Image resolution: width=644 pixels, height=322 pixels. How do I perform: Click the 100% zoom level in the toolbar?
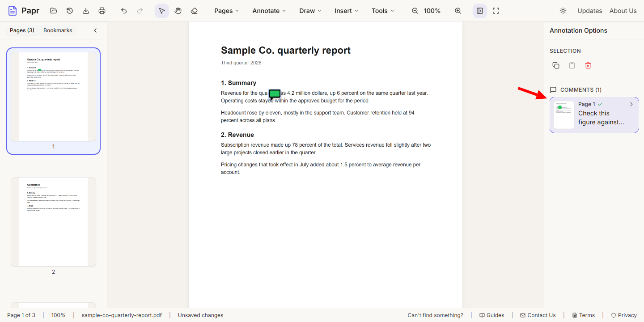pyautogui.click(x=432, y=11)
